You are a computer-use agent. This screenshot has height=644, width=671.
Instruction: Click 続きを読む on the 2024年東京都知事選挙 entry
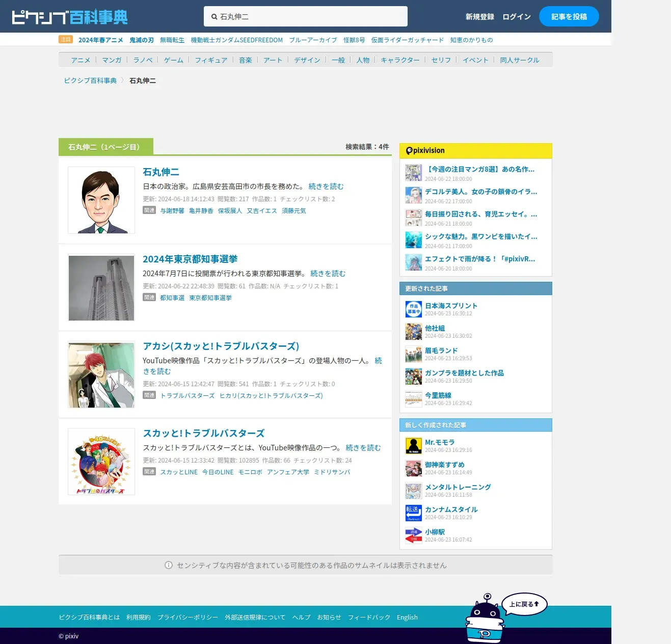click(328, 274)
